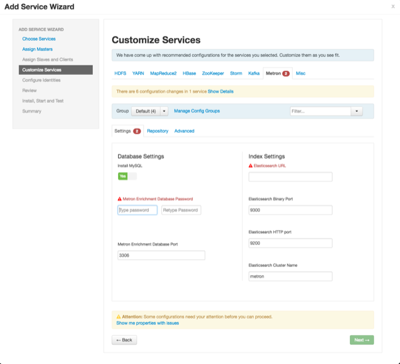
Task: Open the Storm service tab
Action: click(236, 73)
